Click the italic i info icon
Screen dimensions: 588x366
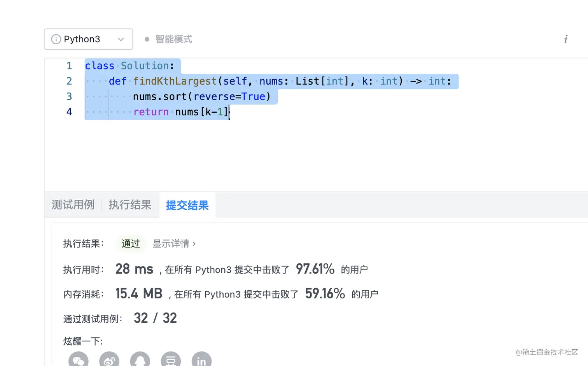tap(565, 39)
